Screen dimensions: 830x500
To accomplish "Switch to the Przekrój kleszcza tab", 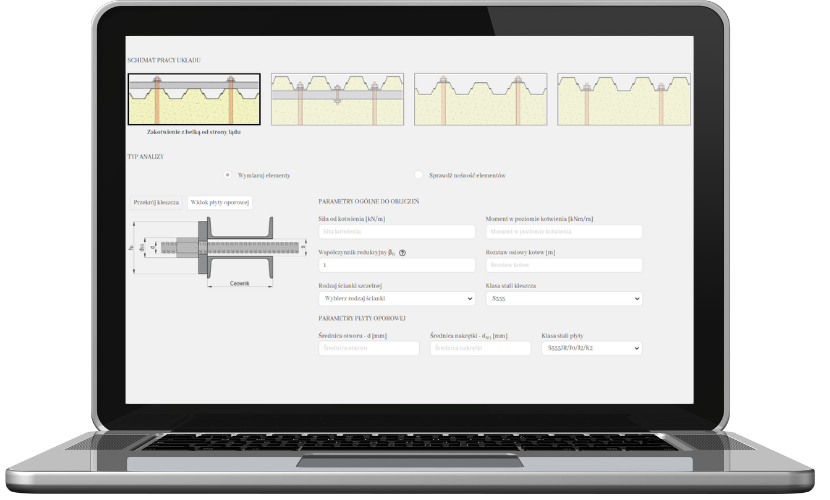I will [157, 202].
